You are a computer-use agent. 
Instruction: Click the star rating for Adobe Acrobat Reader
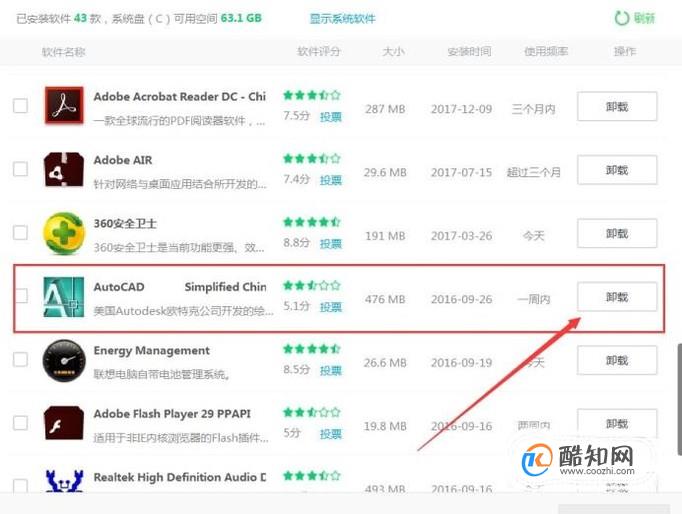tap(311, 95)
